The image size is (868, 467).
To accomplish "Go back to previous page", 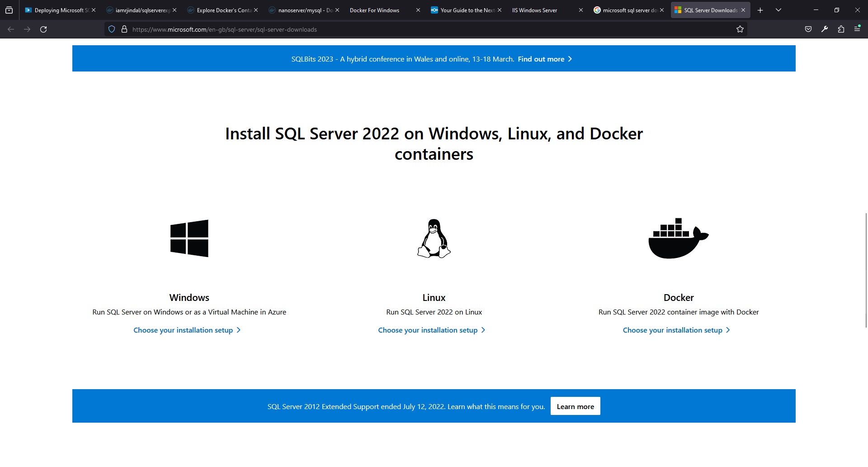I will coord(11,29).
